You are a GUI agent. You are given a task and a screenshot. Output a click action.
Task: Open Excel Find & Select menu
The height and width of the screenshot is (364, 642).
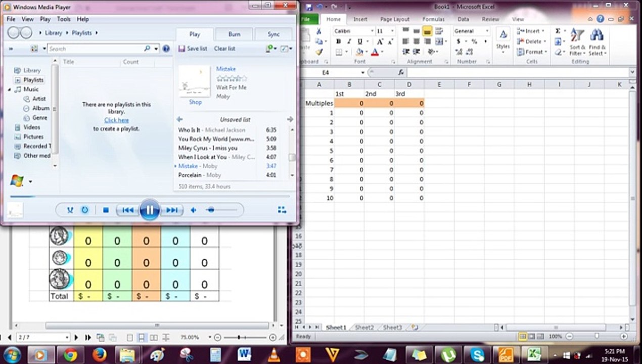pyautogui.click(x=597, y=42)
